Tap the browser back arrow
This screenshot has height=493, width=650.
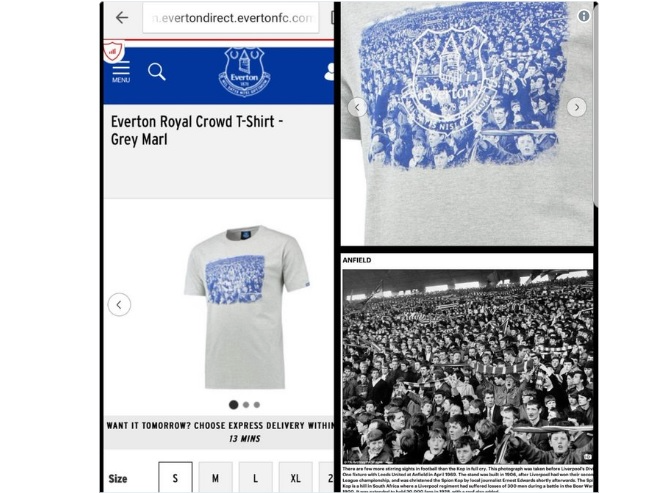(x=122, y=17)
